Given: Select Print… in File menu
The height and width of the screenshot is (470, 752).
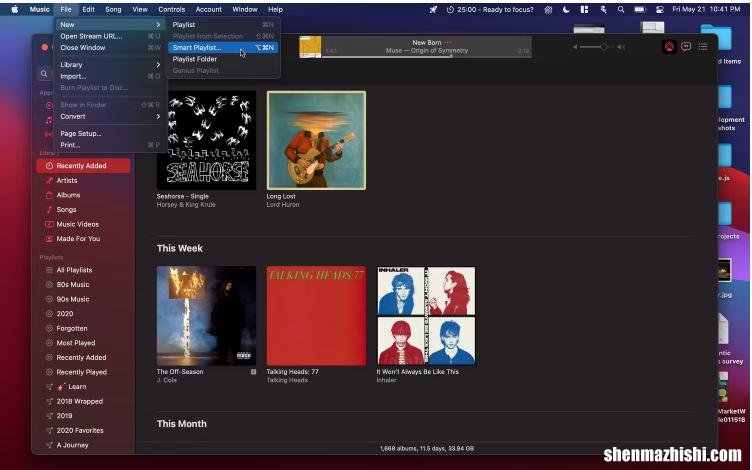Looking at the screenshot, I should click(110, 145).
